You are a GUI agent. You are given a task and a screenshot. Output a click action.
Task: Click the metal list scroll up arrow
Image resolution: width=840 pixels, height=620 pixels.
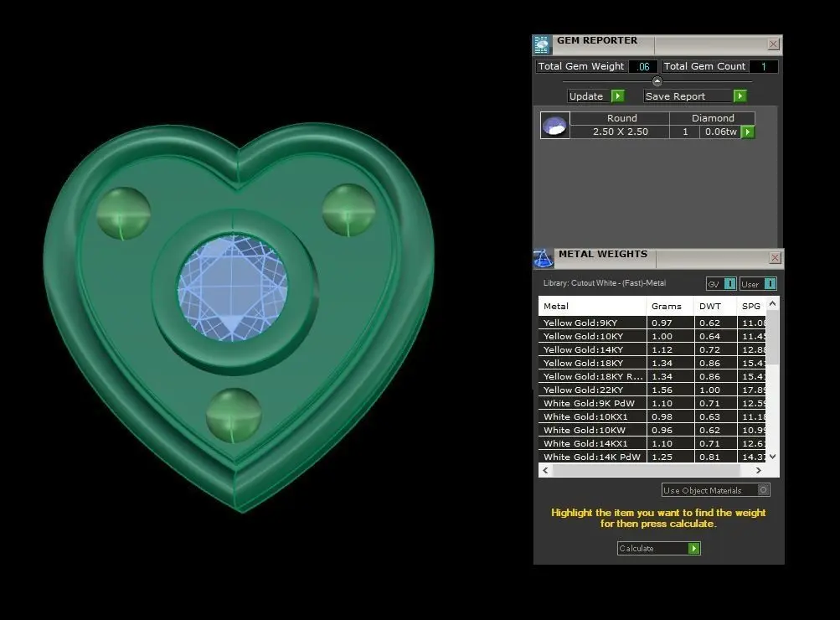(772, 304)
